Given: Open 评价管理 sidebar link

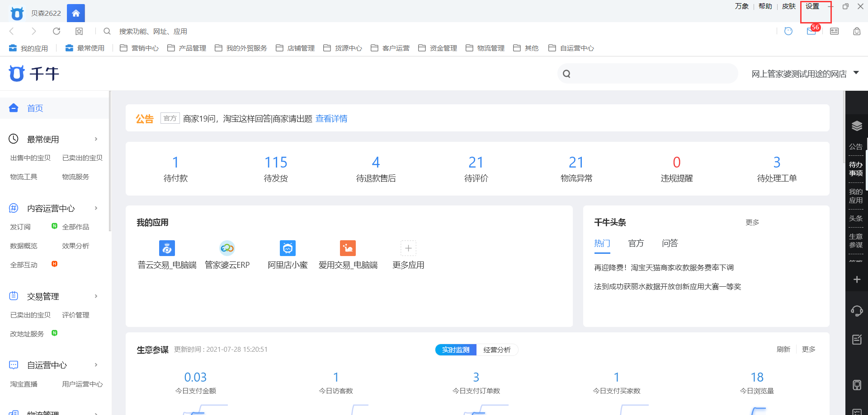Looking at the screenshot, I should (75, 315).
